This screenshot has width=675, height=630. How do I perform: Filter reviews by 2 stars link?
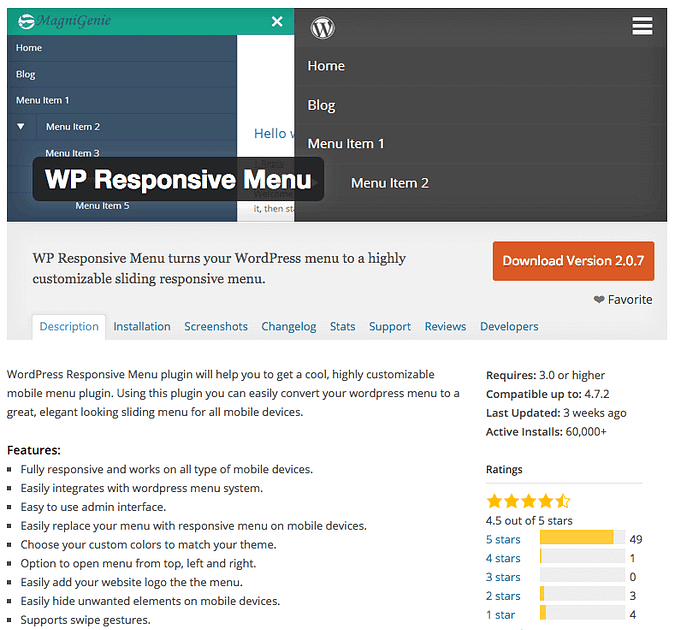coord(503,596)
